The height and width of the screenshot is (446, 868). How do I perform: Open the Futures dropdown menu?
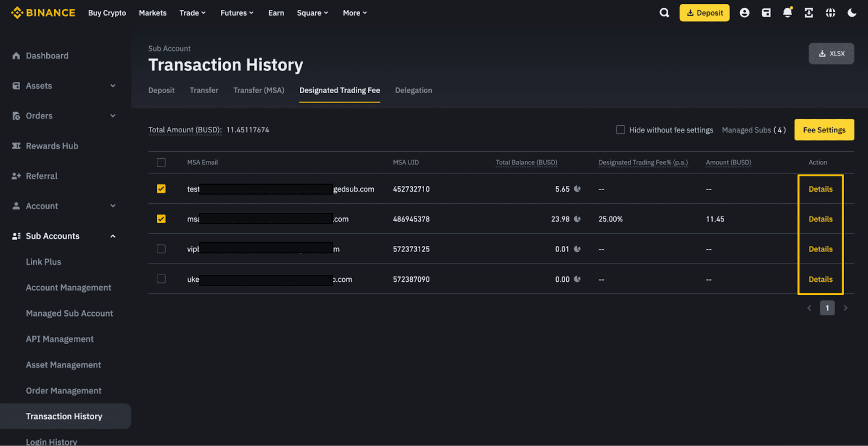(x=237, y=13)
